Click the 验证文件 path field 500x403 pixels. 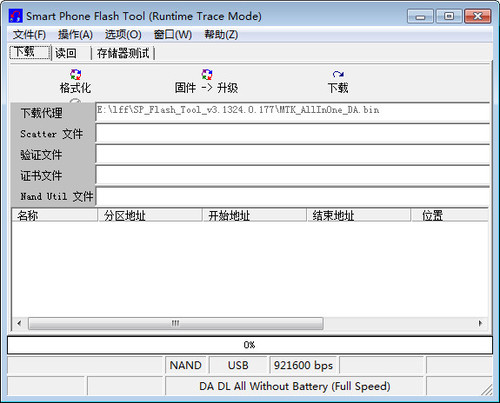[x=293, y=154]
